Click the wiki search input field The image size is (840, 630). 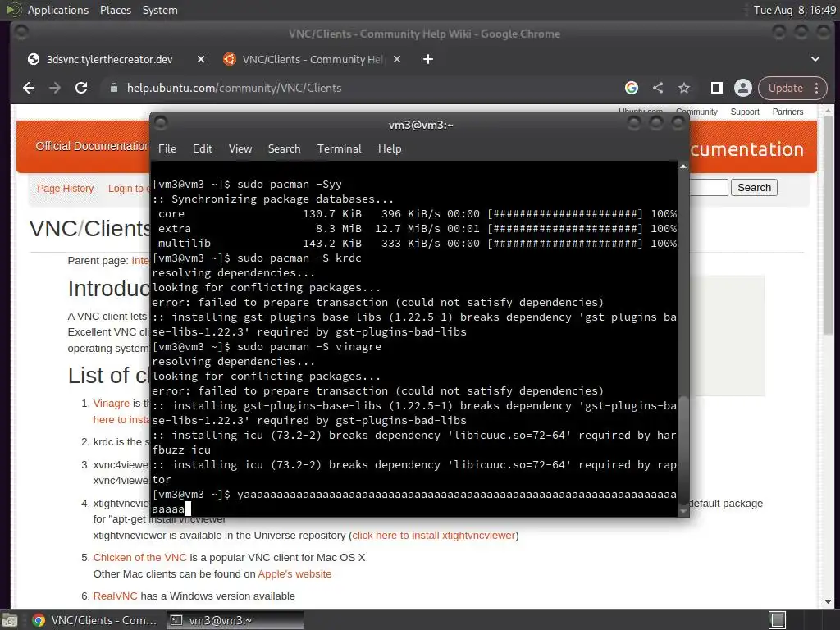pyautogui.click(x=709, y=188)
